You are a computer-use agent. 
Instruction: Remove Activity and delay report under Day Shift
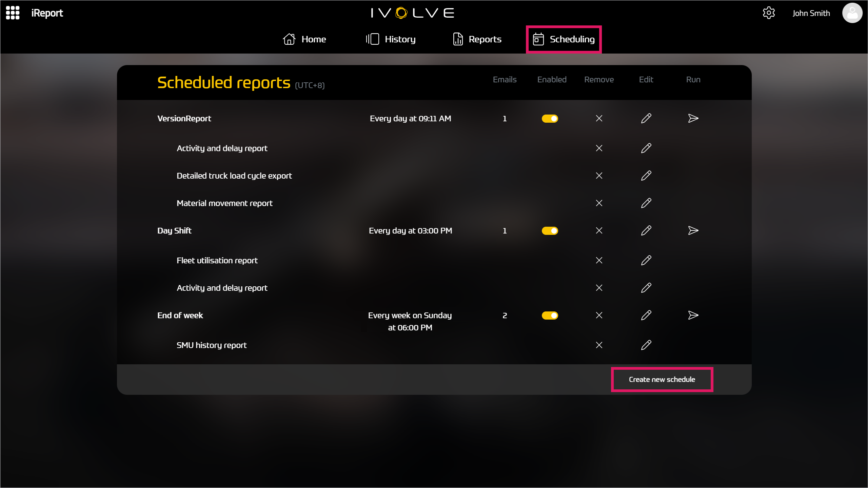tap(599, 288)
